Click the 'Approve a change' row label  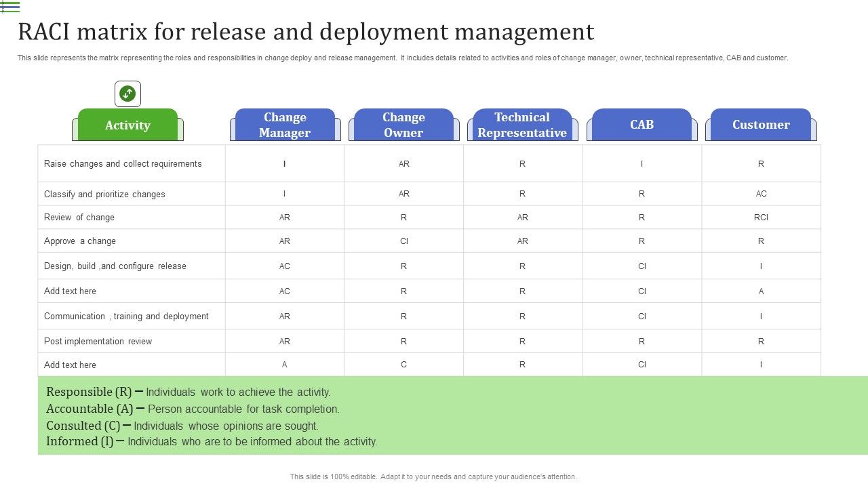pos(81,241)
